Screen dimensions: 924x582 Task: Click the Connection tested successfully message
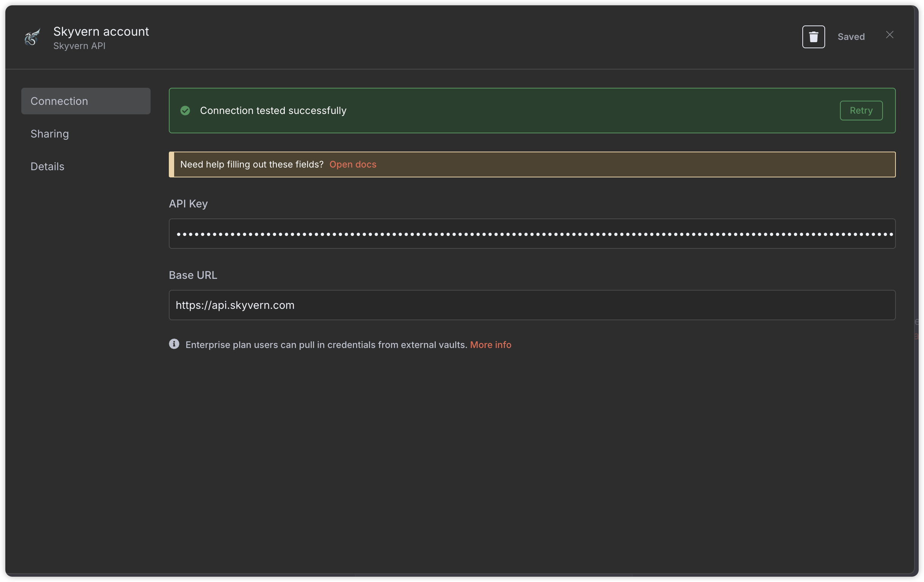pos(273,111)
